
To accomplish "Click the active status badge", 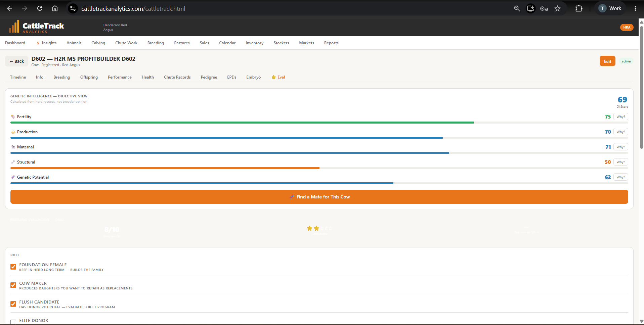I will [x=626, y=61].
